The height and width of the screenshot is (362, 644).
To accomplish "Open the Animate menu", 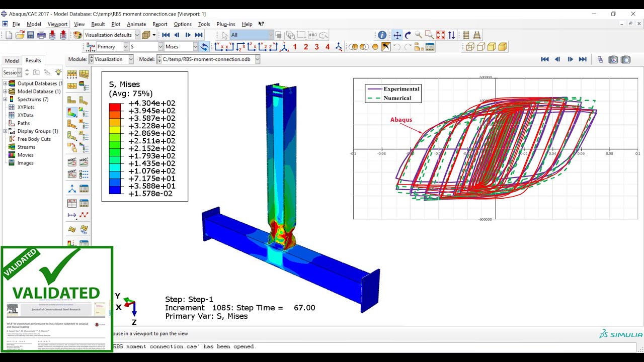I will click(136, 24).
